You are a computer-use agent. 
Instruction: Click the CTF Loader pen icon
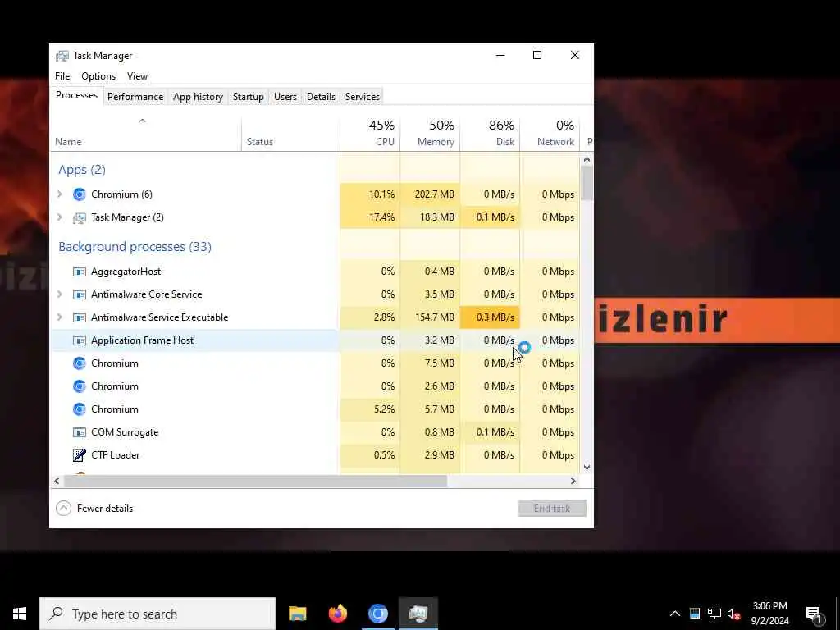coord(80,455)
